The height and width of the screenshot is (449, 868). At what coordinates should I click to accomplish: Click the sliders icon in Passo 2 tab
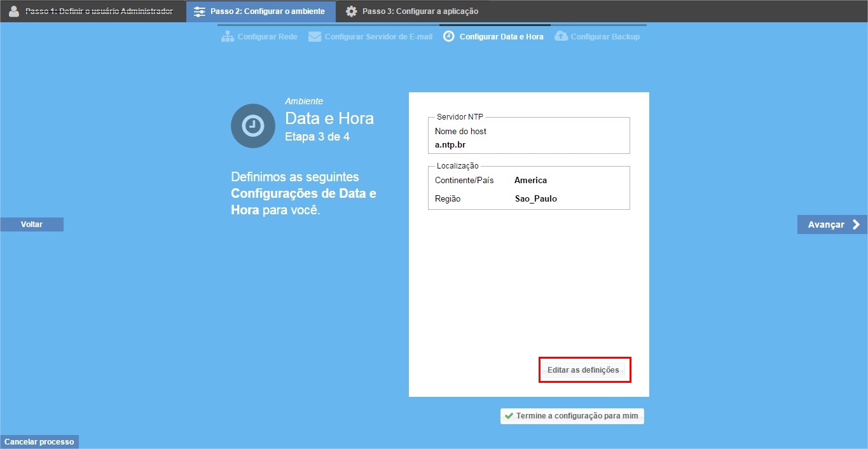pyautogui.click(x=200, y=11)
